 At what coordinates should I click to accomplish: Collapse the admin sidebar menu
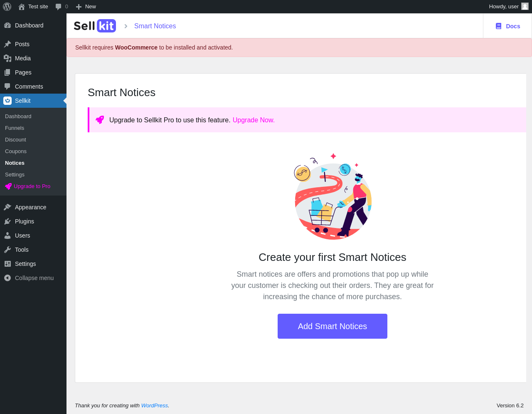point(29,278)
